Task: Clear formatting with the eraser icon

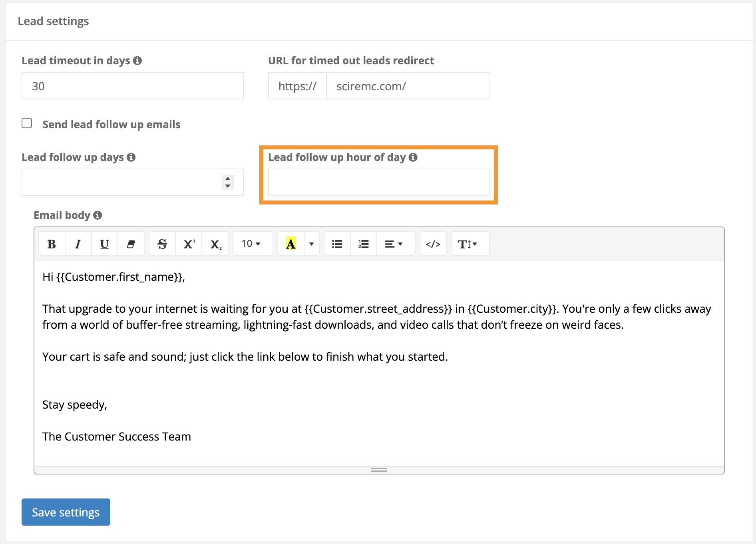Action: tap(131, 243)
